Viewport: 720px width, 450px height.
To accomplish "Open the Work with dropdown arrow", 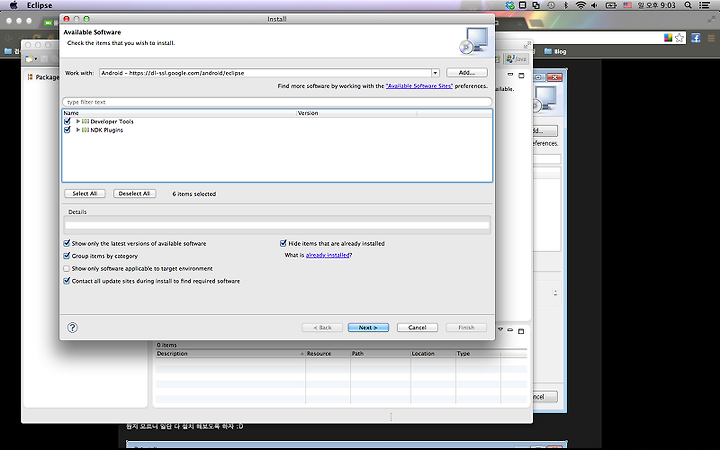I will pos(435,73).
